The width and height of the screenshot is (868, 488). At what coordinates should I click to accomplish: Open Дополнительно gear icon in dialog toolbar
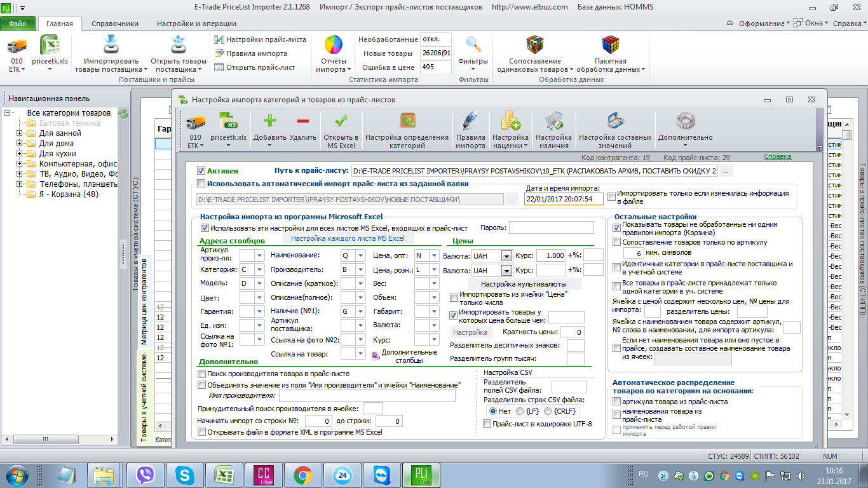[x=685, y=121]
